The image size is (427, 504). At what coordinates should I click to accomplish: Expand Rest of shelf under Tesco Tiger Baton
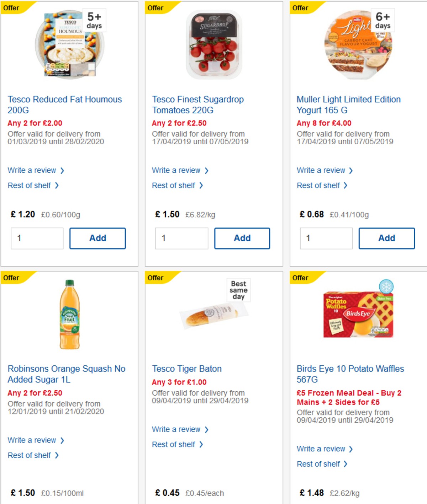click(174, 444)
